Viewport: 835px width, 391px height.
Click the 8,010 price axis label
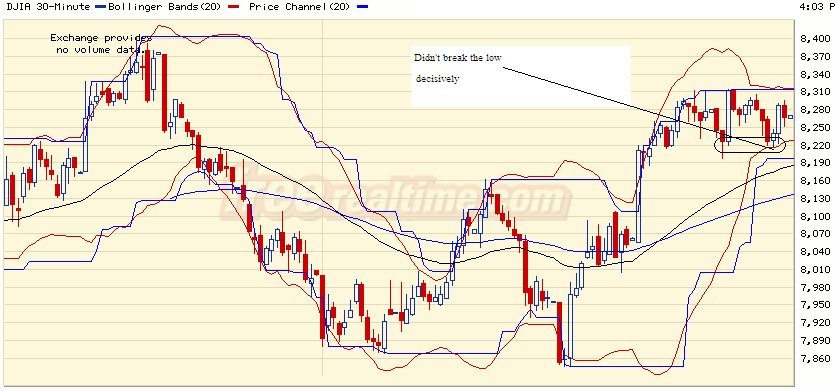(815, 269)
